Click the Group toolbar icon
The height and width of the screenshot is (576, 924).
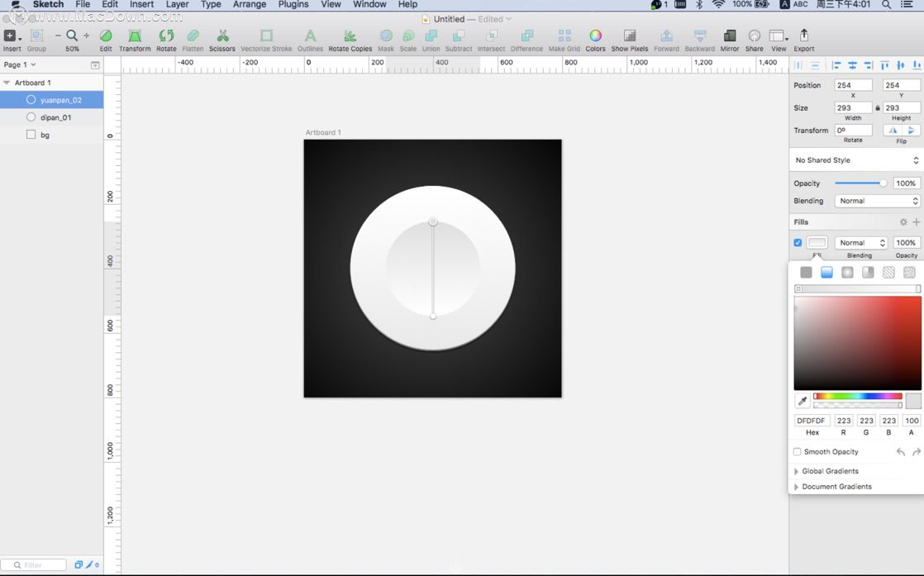pos(36,36)
